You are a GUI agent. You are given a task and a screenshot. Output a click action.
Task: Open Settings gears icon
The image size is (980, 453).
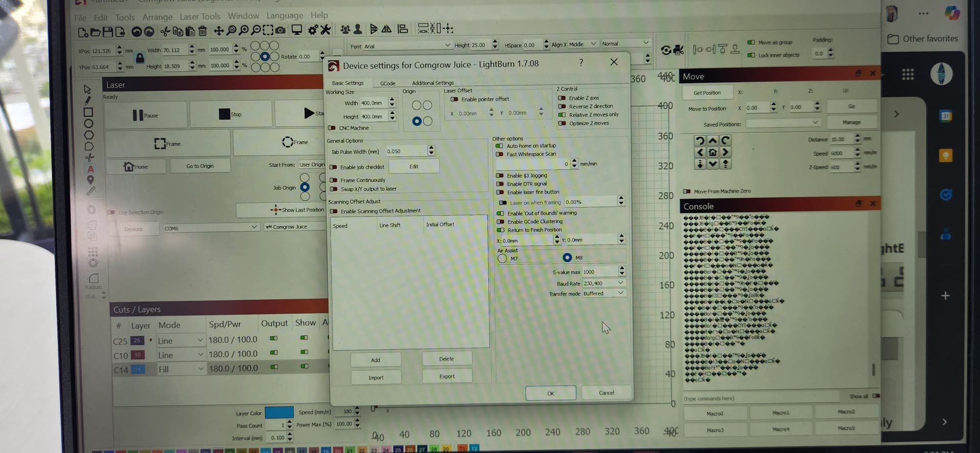pyautogui.click(x=313, y=30)
